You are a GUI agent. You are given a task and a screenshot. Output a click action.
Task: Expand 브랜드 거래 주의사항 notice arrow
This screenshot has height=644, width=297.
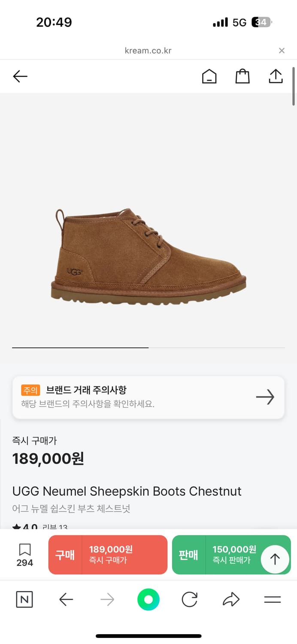[265, 397]
